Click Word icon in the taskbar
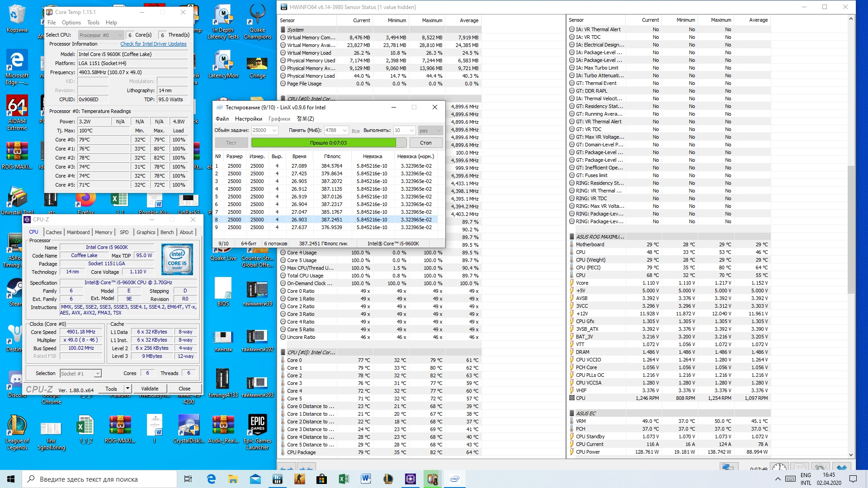This screenshot has height=488, width=868. pyautogui.click(x=366, y=479)
